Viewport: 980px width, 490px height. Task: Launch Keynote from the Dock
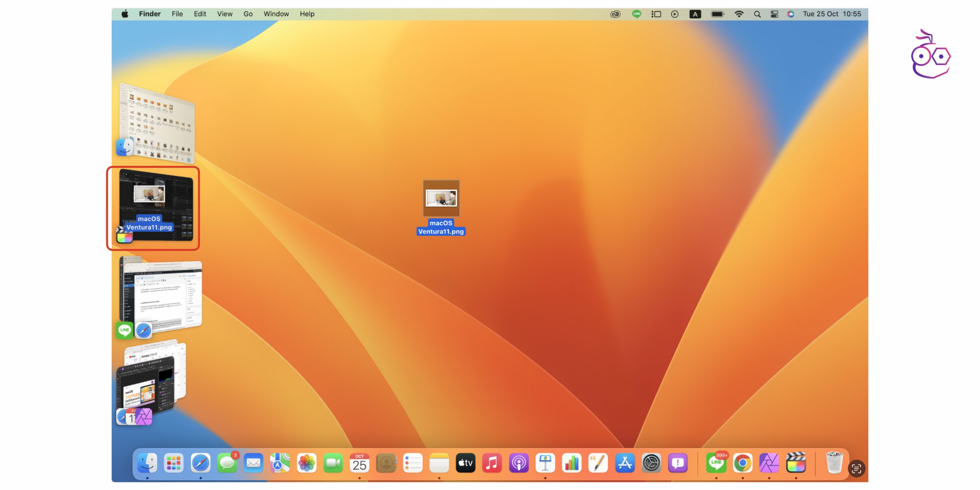click(545, 464)
